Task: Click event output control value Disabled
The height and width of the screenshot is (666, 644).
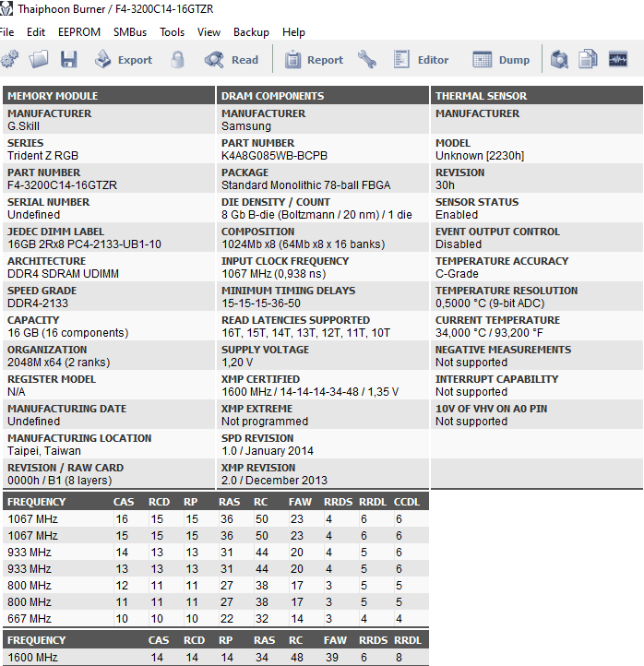Action: (x=459, y=244)
